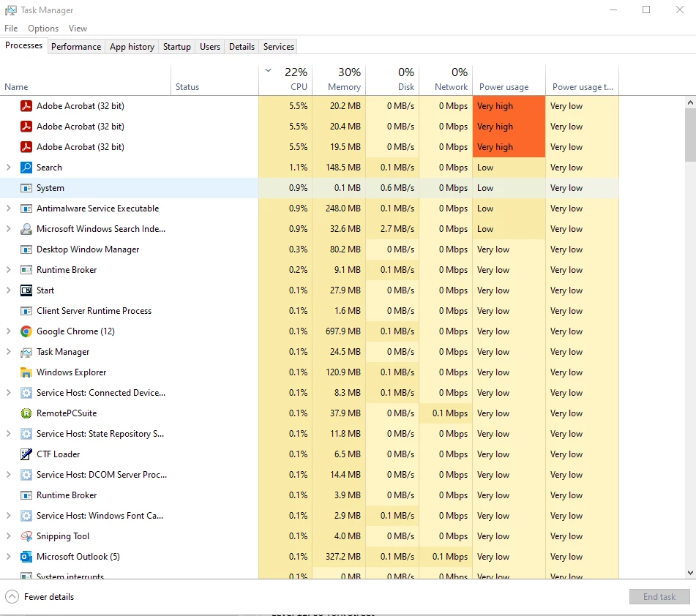Image resolution: width=696 pixels, height=616 pixels.
Task: Expand the Snipping Tool group
Action: click(9, 536)
